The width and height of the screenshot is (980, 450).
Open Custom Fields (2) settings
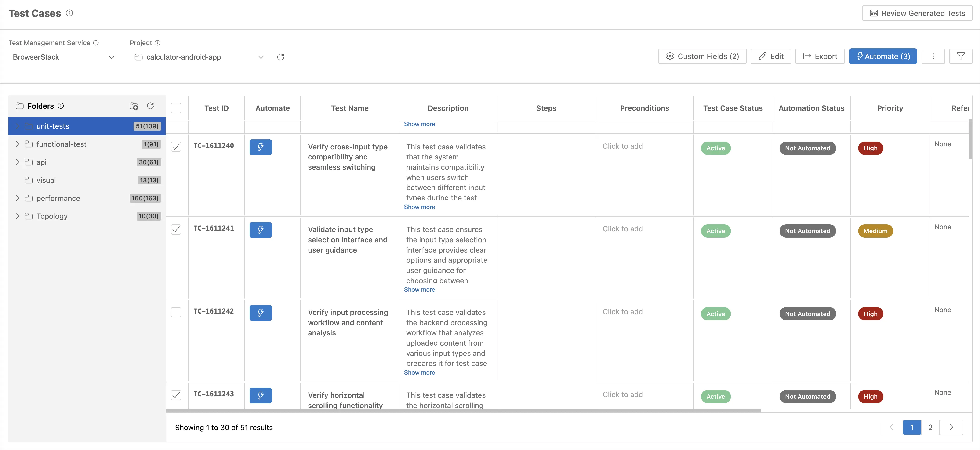click(702, 56)
